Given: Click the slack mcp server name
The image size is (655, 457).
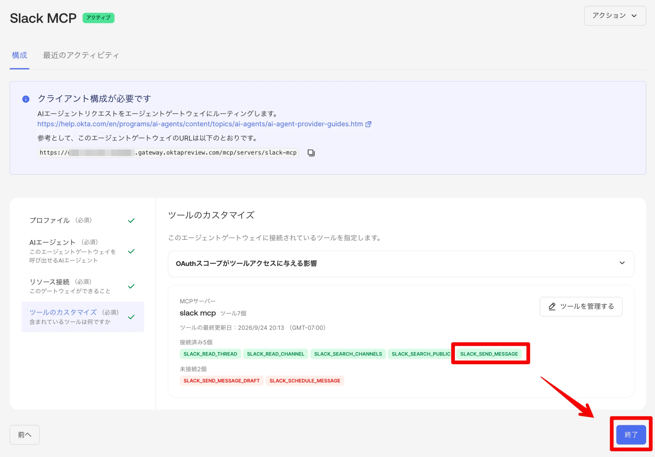Looking at the screenshot, I should pyautogui.click(x=198, y=313).
